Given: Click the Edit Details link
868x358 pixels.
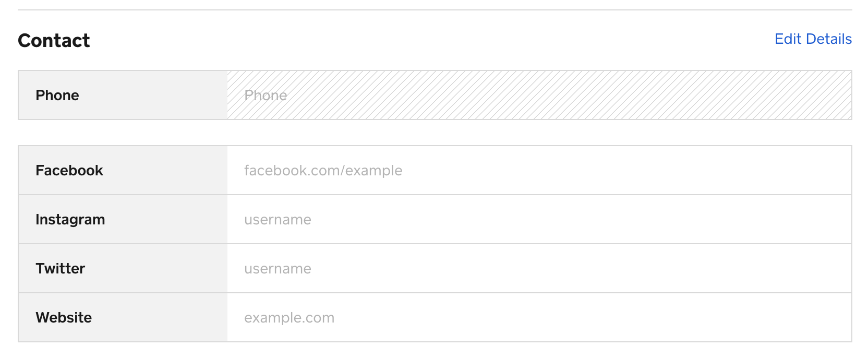Looking at the screenshot, I should 813,39.
